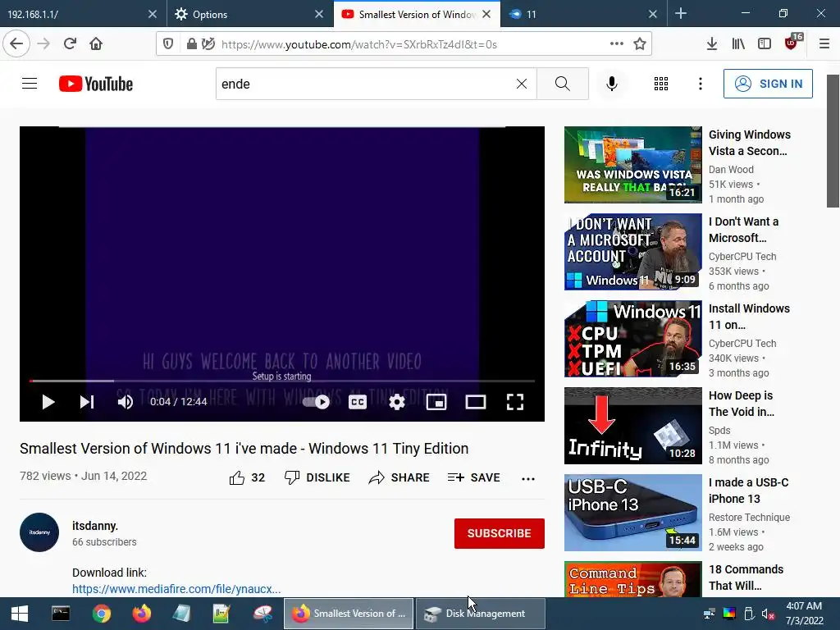Mute the video volume
The image size is (840, 630).
pyautogui.click(x=126, y=402)
